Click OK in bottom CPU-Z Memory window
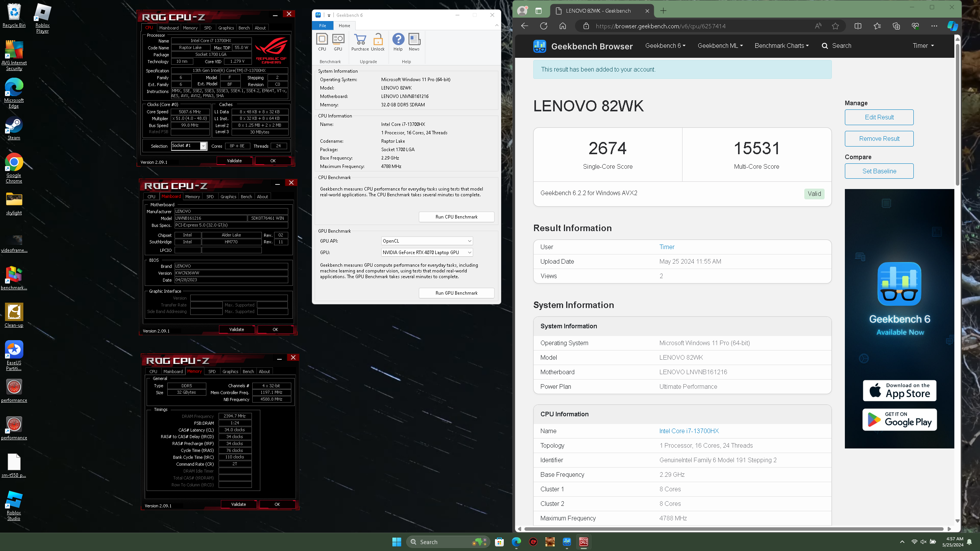 click(x=277, y=504)
